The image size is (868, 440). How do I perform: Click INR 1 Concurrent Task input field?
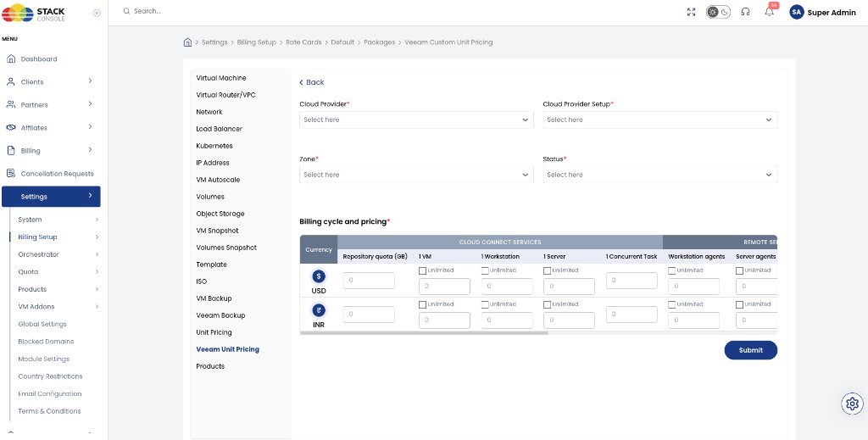tap(632, 315)
